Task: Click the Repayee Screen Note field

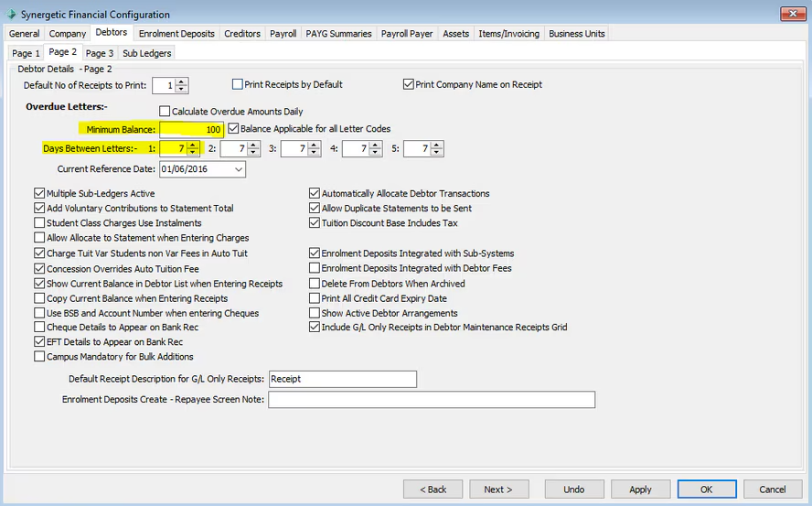Action: coord(432,400)
